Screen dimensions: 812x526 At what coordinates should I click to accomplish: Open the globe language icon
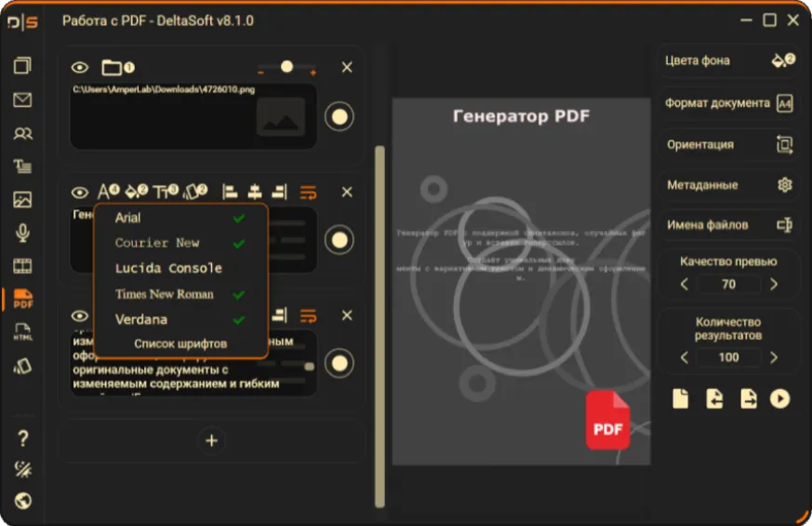coord(22,501)
